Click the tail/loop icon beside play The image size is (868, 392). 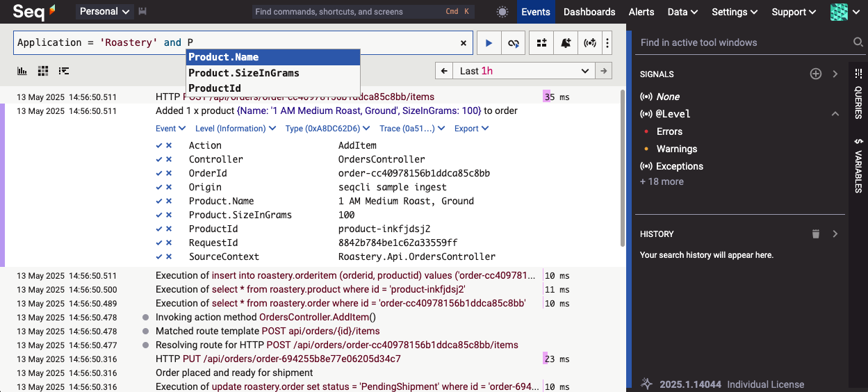(513, 43)
